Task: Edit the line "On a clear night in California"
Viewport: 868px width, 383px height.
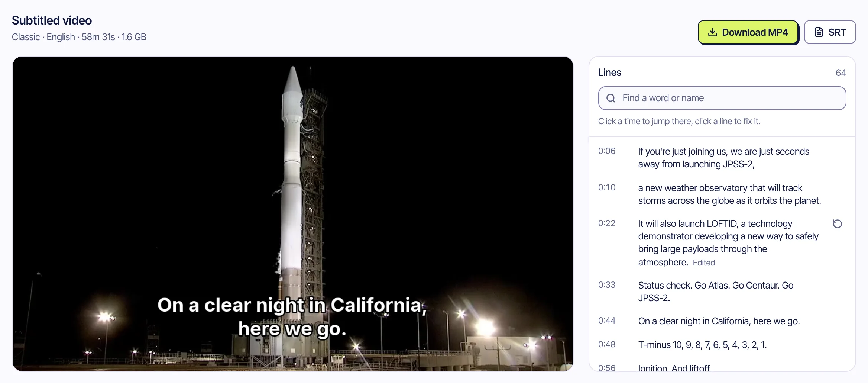Action: click(719, 321)
